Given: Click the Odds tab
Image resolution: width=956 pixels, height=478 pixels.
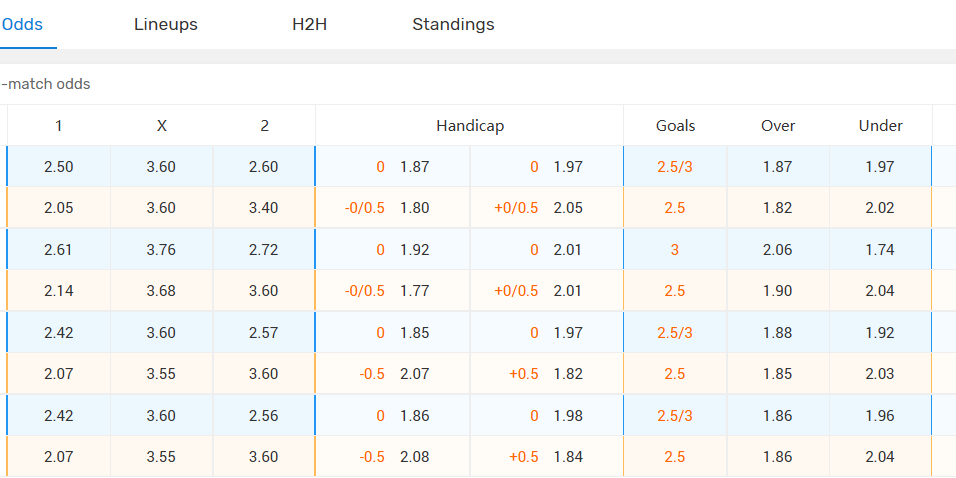Looking at the screenshot, I should (22, 24).
